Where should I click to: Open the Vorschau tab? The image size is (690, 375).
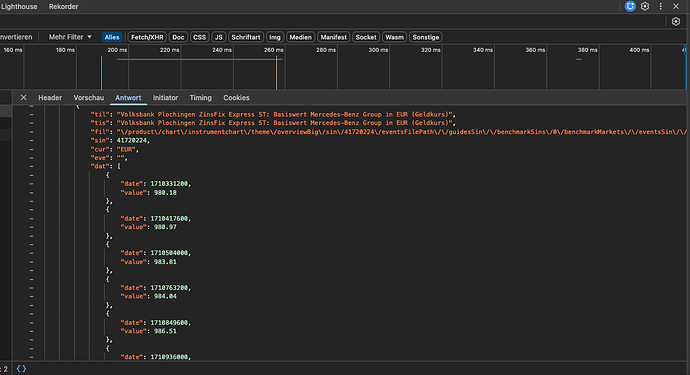pos(88,98)
